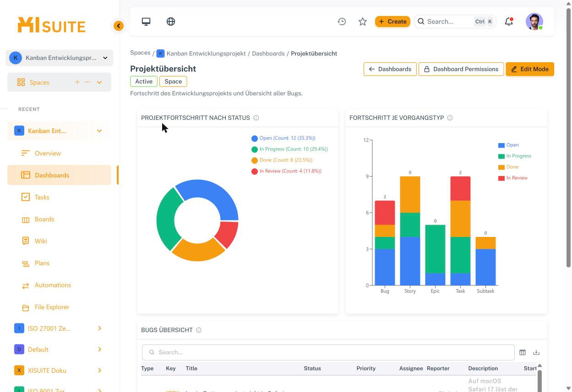
Task: Click the Default space D icon
Action: point(19,349)
